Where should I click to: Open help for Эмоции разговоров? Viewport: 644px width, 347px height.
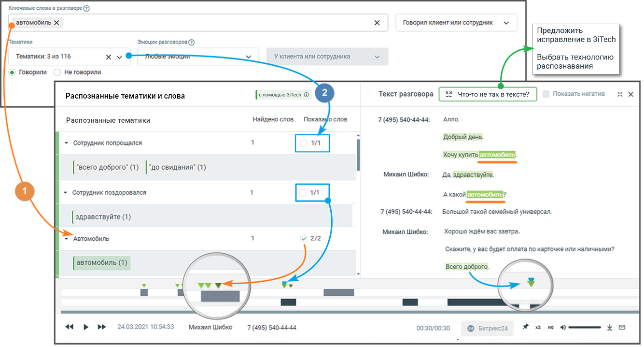coord(191,43)
